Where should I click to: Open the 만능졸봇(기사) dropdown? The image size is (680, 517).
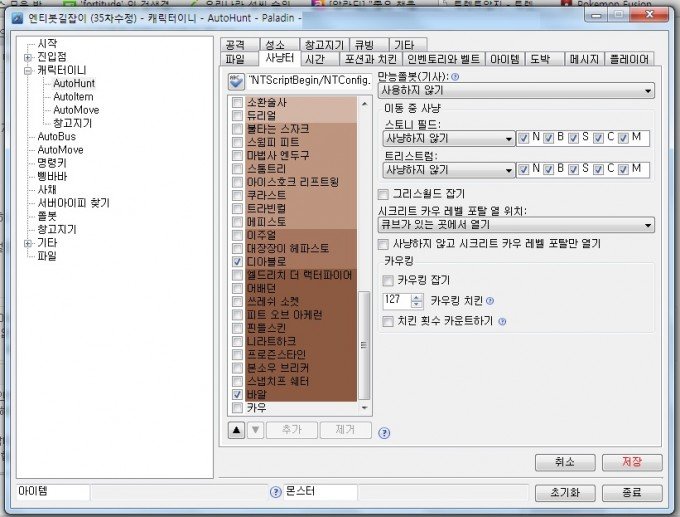click(x=515, y=91)
